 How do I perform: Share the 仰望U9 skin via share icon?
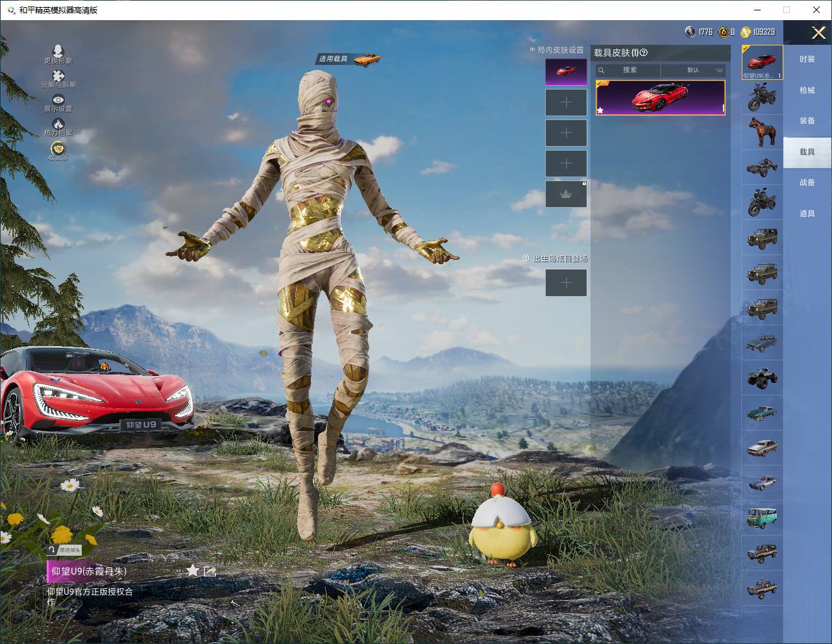[x=210, y=571]
